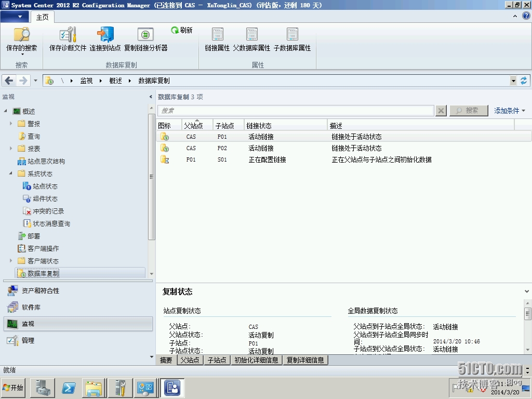Click the 刷新 refresh button
Viewport: 532px width, 399px height.
(x=182, y=30)
